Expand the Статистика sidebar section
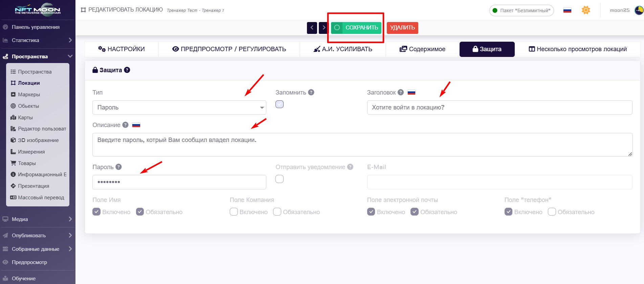Image resolution: width=644 pixels, height=284 pixels. 37,40
